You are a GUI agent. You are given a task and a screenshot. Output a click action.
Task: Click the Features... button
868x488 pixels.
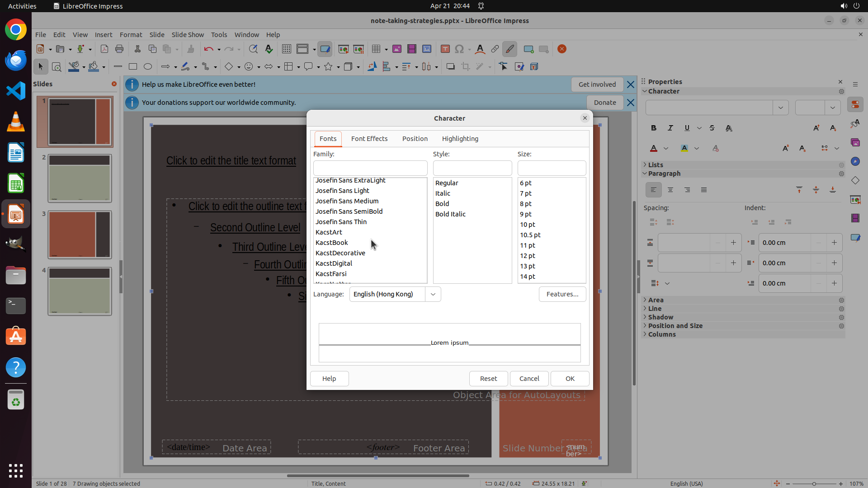tap(562, 294)
